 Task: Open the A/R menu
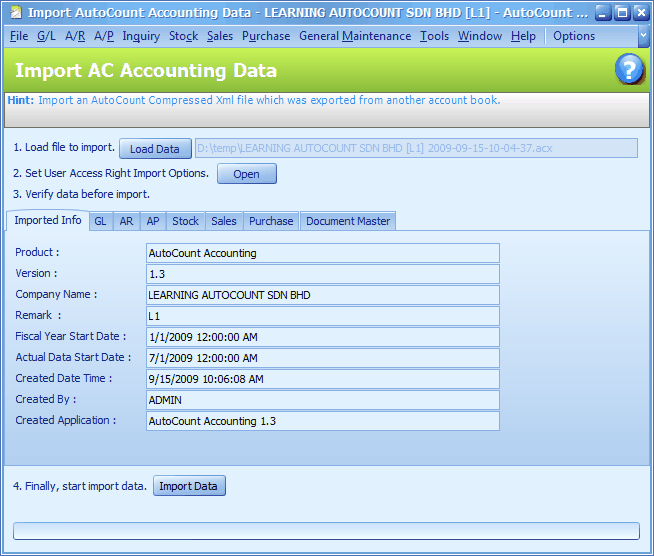pos(75,36)
